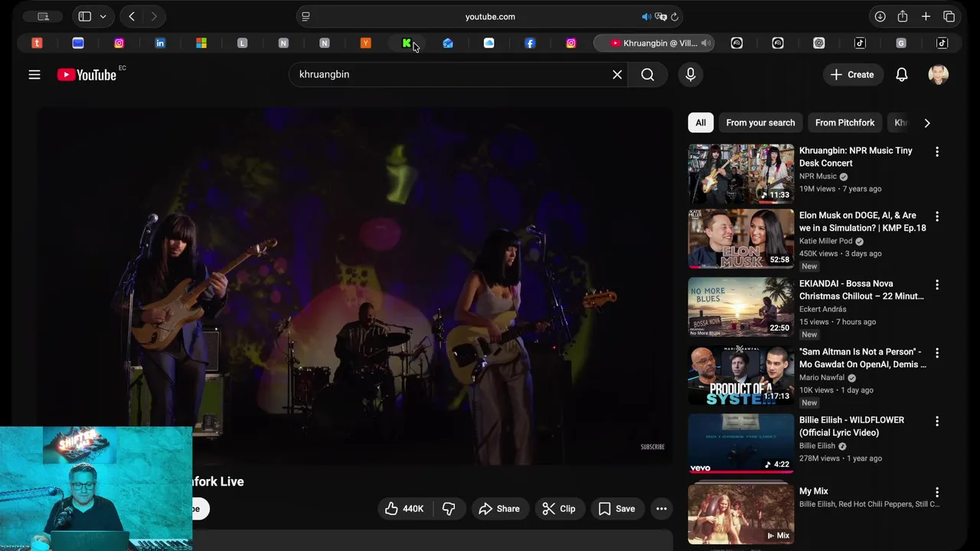This screenshot has width=980, height=551.
Task: Select the Khruangbin @ Vill... tab
Action: click(654, 43)
